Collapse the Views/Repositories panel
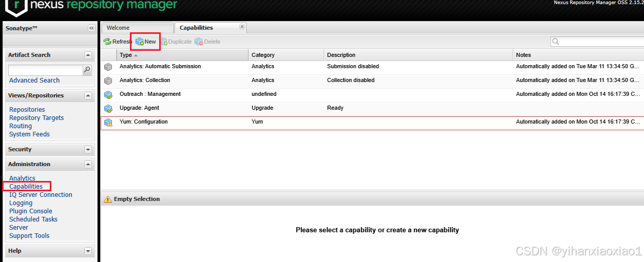The width and height of the screenshot is (644, 262). (88, 95)
